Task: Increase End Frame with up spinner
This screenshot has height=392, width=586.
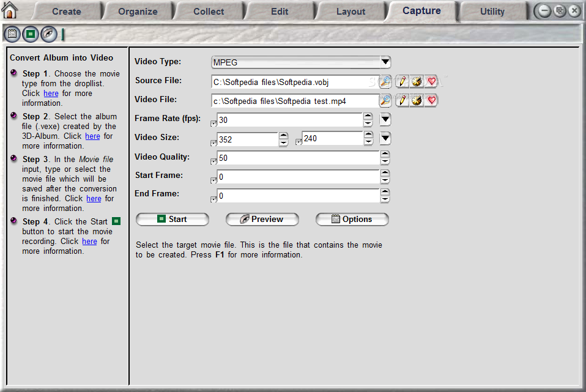Action: (x=385, y=192)
